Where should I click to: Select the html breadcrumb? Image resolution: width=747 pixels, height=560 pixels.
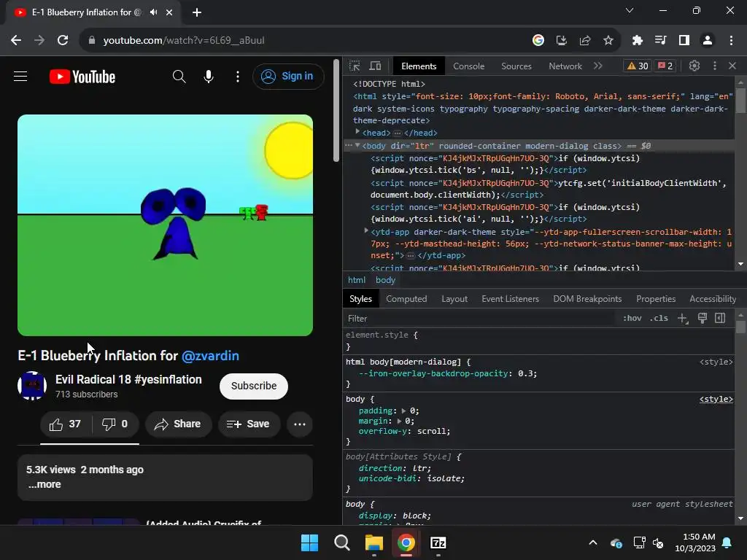coord(357,280)
